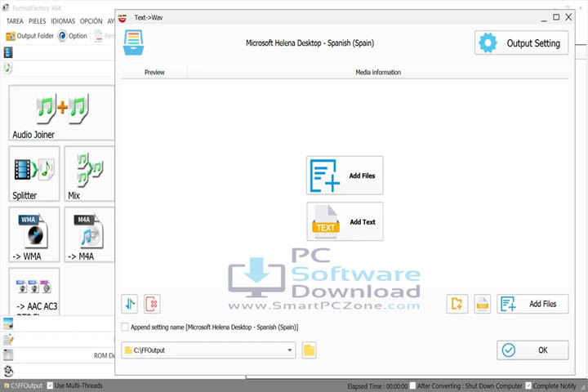Click the Text->Wav dialog lips icon

click(122, 18)
